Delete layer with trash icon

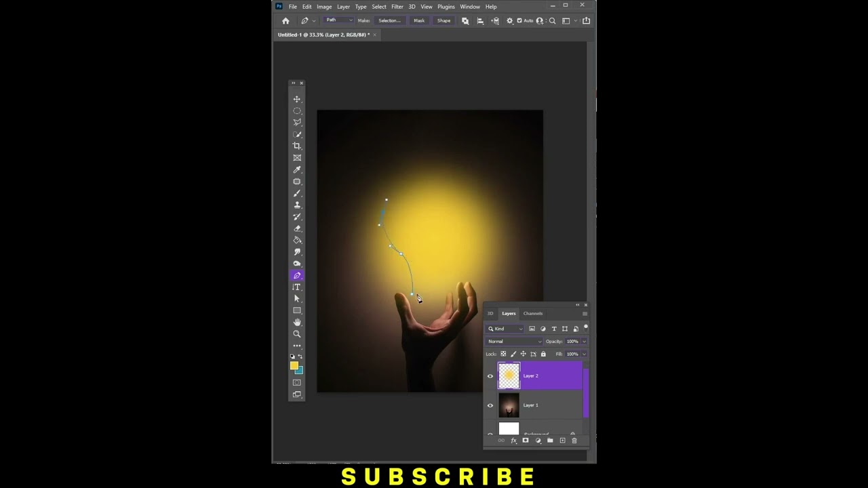coord(574,441)
